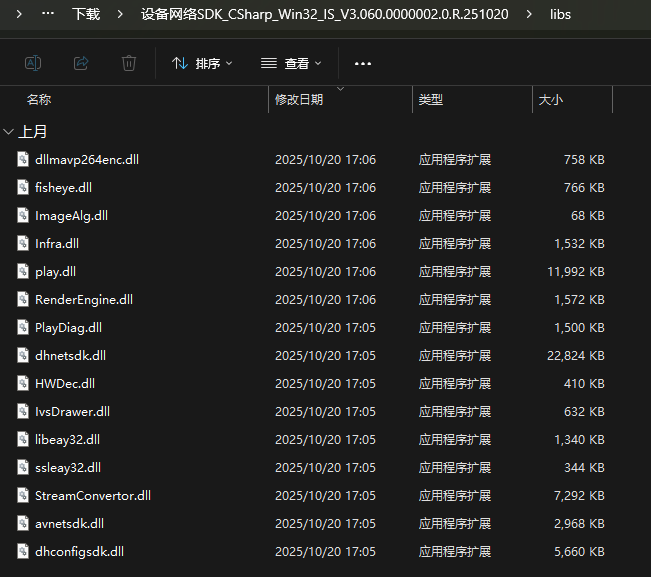Screen dimensions: 651x577
Task: Click the libeay32.dll file icon
Action: pyautogui.click(x=24, y=439)
